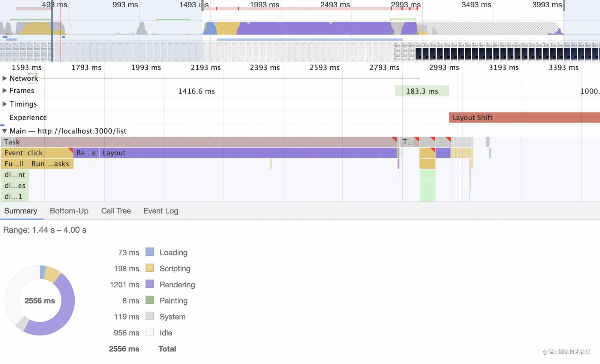Open the Event Log tab
This screenshot has height=364, width=600.
click(x=161, y=211)
